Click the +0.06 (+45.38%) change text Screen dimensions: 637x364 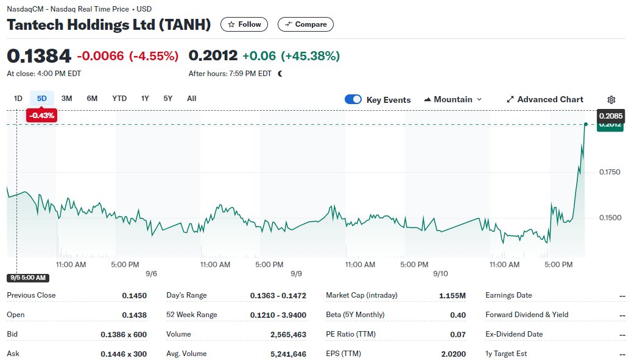pyautogui.click(x=291, y=56)
